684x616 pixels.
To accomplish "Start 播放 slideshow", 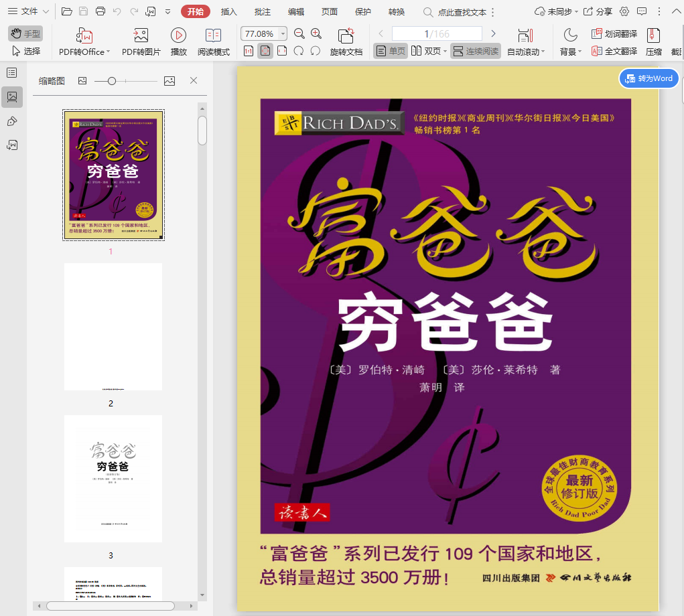I will tap(178, 42).
